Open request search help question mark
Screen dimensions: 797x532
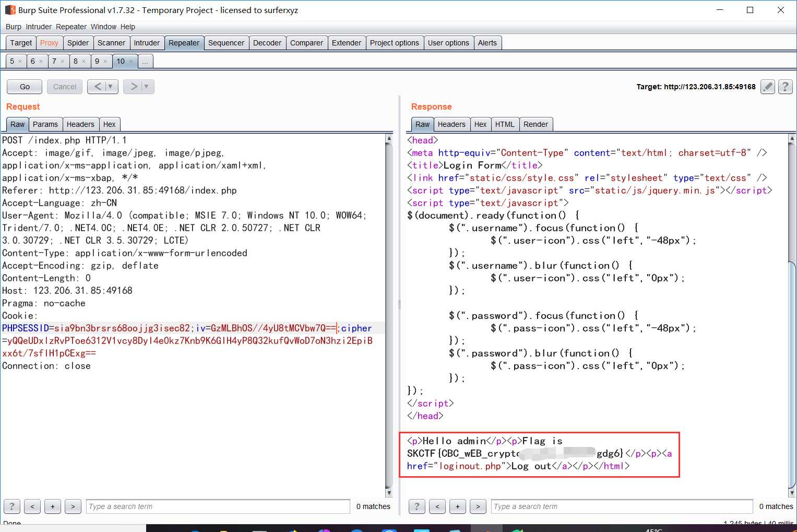tap(12, 506)
